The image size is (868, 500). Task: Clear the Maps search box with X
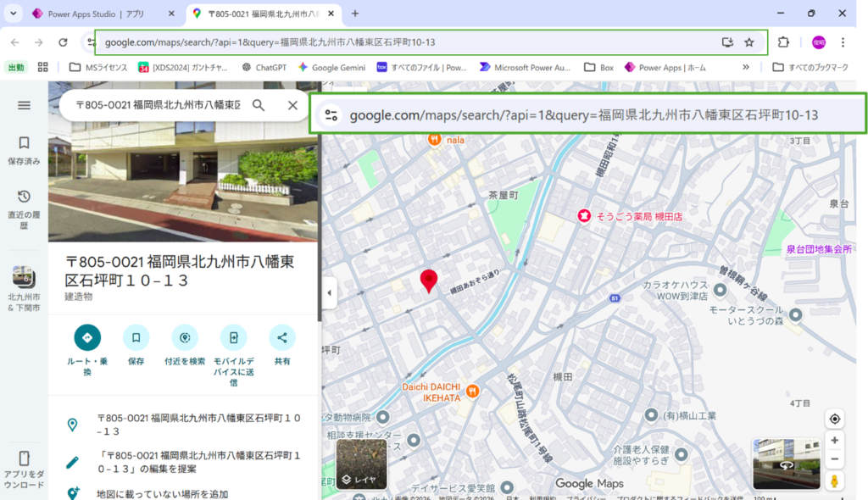[292, 105]
